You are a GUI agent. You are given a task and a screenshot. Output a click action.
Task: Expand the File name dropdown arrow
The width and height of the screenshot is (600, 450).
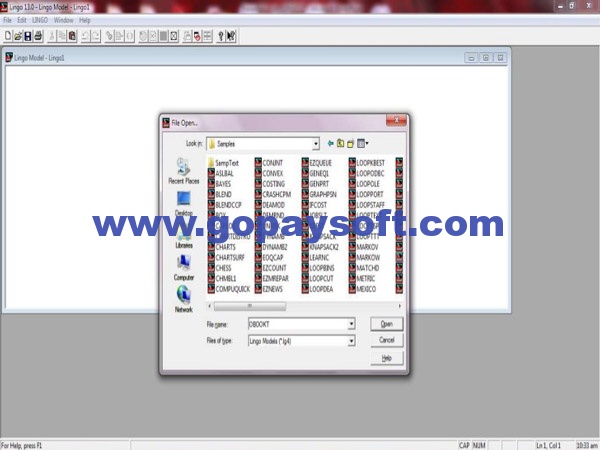tap(351, 324)
